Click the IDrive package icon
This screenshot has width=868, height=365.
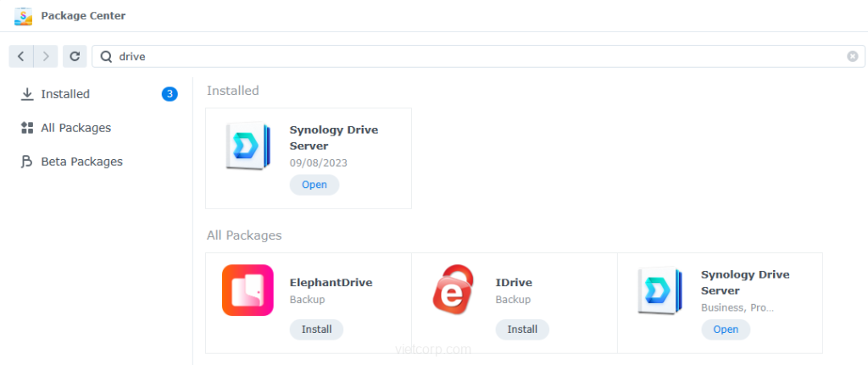(x=453, y=290)
